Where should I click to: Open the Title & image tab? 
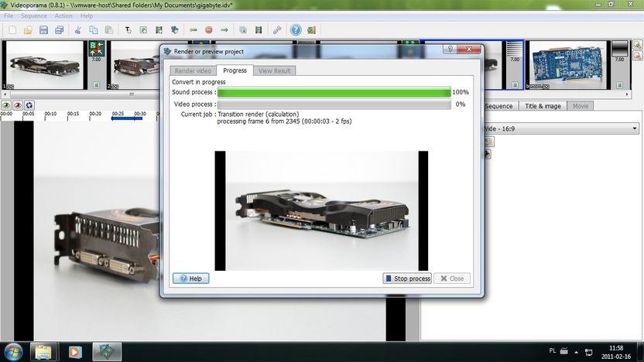tap(543, 106)
